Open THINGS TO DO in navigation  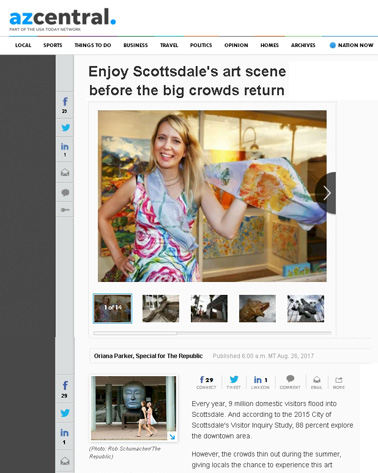tap(93, 45)
